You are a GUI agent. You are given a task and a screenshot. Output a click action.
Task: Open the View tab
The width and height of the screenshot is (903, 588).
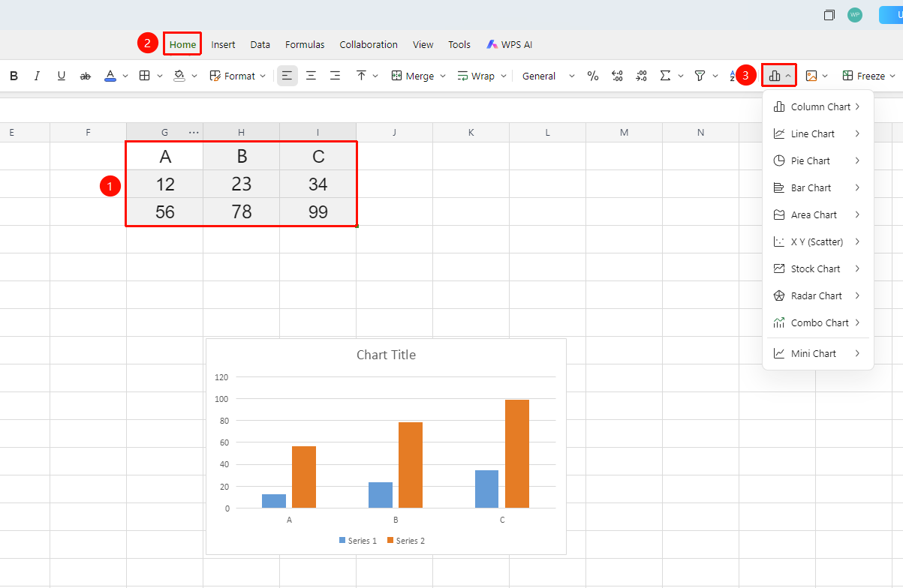pyautogui.click(x=423, y=45)
